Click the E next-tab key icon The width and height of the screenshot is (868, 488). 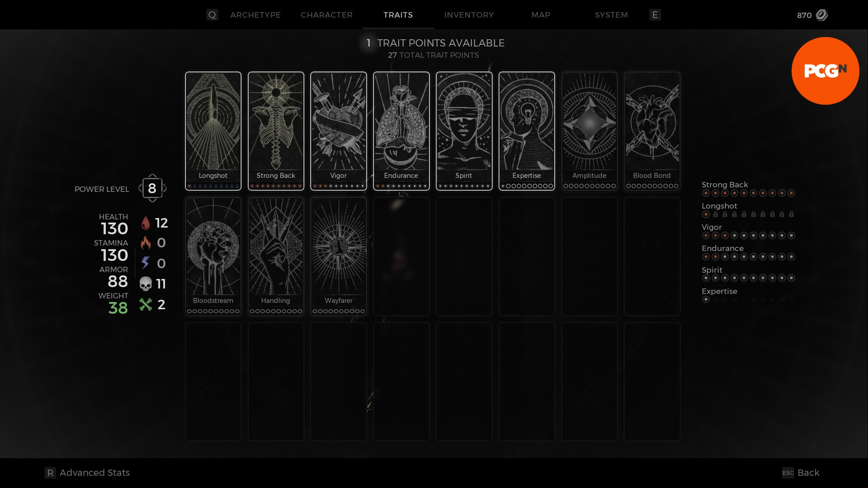(x=655, y=15)
